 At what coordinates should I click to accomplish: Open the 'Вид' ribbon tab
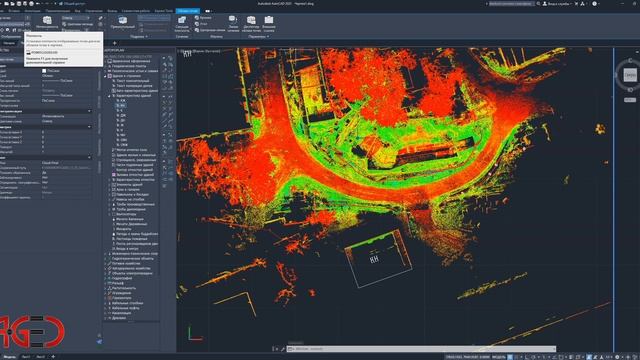(78, 11)
